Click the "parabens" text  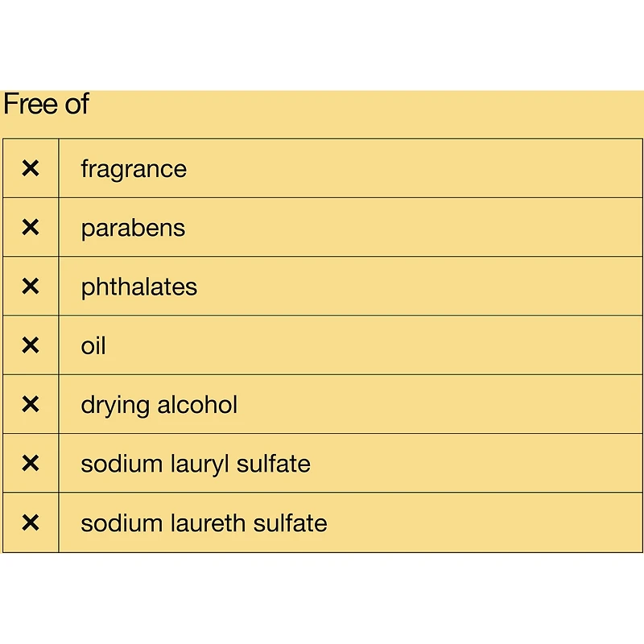click(133, 229)
